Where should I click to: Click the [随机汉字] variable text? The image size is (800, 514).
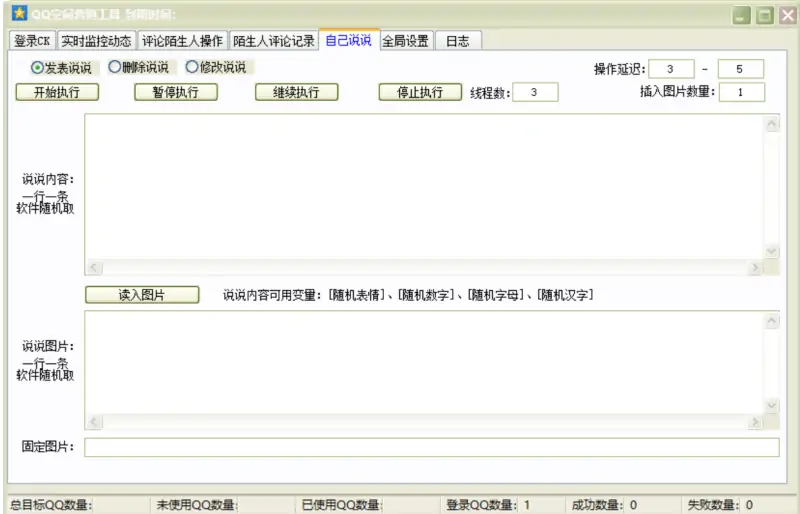coord(565,295)
